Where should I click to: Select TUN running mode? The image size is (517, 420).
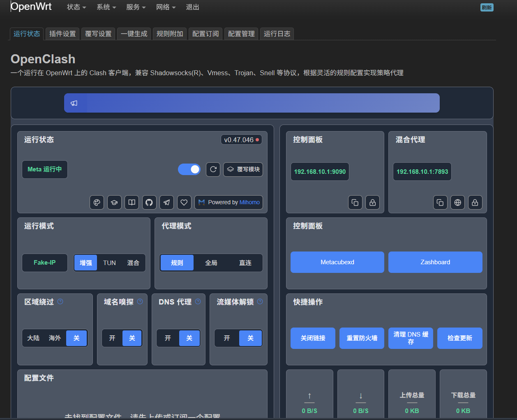(x=109, y=263)
